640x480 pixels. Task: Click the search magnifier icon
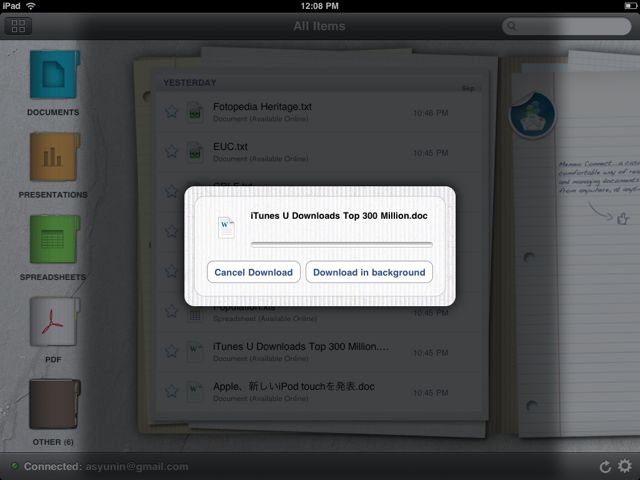(x=511, y=26)
